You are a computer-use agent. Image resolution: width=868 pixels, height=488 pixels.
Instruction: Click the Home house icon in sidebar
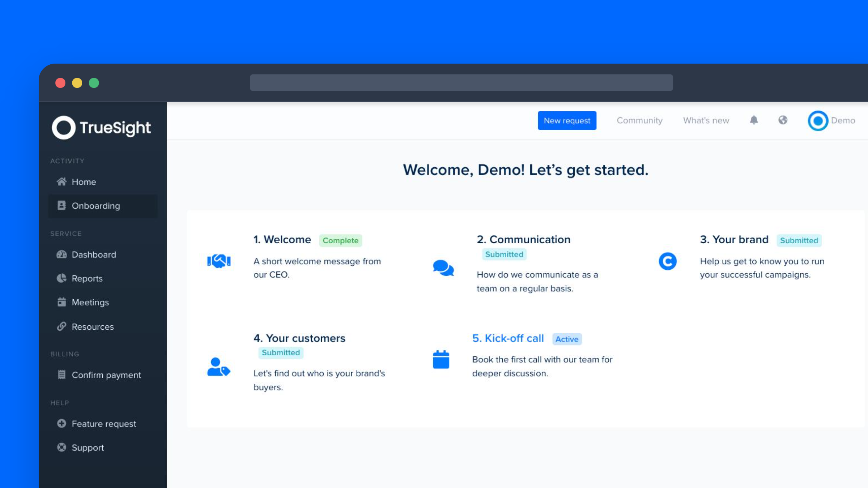click(x=61, y=181)
